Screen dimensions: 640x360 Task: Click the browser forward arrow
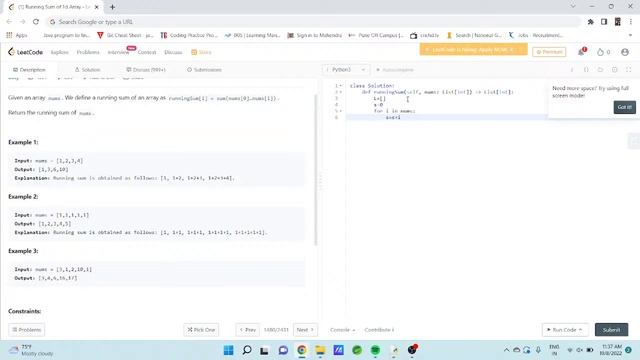(22, 22)
